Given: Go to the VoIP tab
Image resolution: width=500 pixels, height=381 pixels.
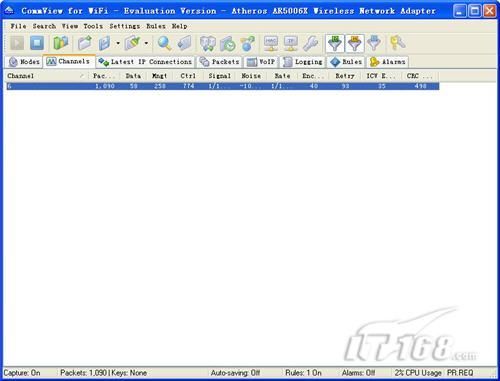Looking at the screenshot, I should [261, 62].
